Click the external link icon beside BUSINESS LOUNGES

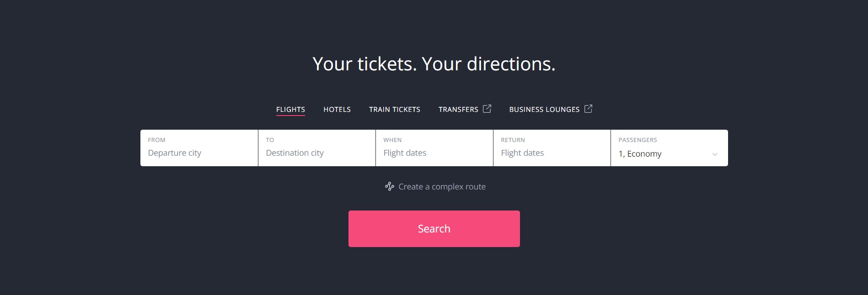(588, 109)
